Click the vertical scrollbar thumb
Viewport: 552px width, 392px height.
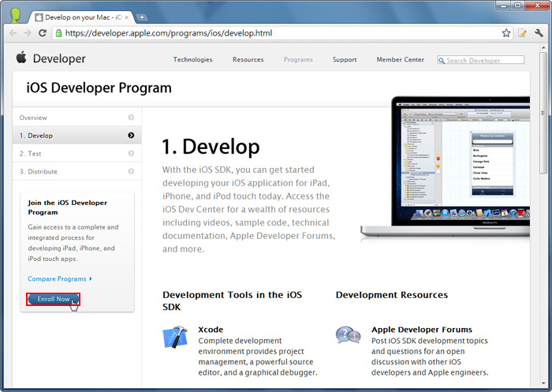pyautogui.click(x=543, y=113)
